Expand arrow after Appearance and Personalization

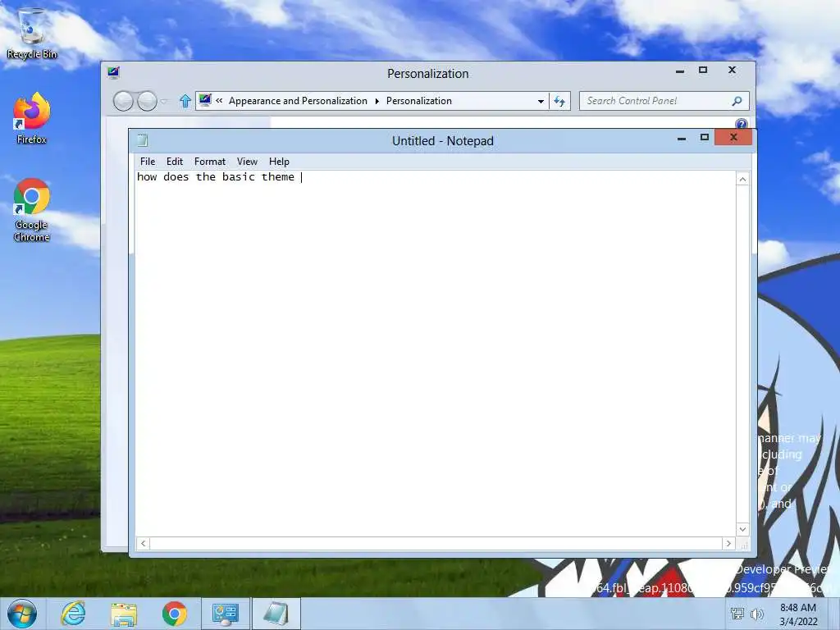coord(377,101)
